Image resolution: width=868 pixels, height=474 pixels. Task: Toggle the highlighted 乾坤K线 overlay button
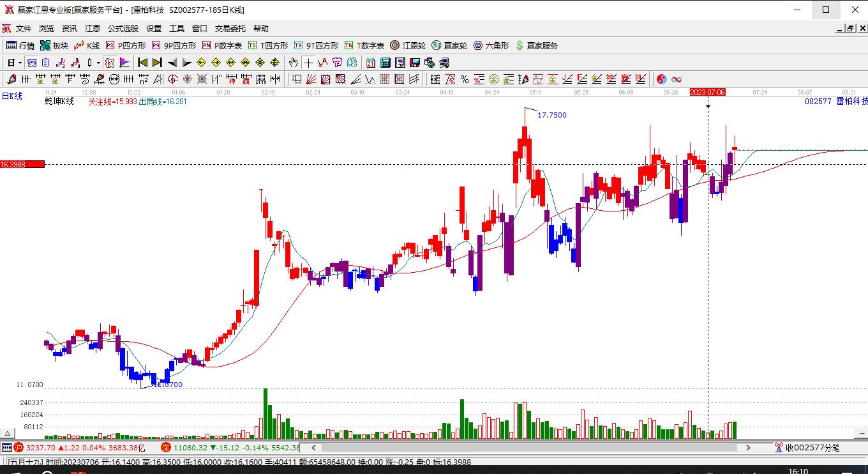point(31,63)
